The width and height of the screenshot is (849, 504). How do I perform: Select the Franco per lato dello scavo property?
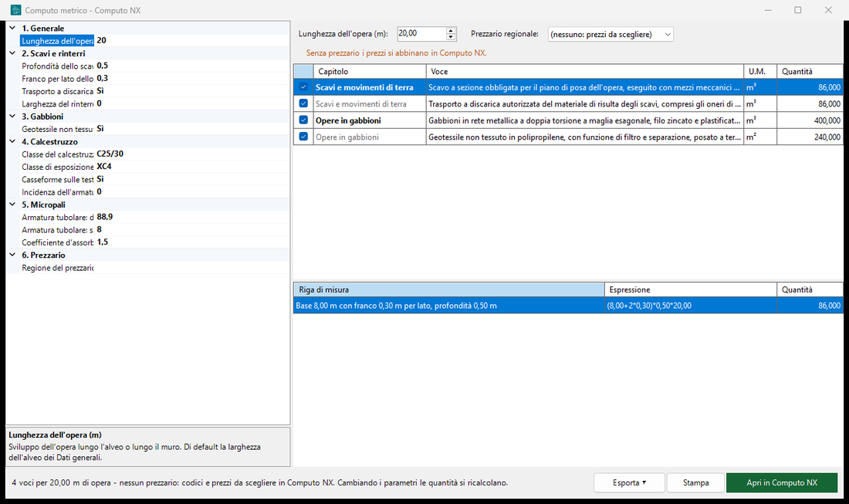154,79
